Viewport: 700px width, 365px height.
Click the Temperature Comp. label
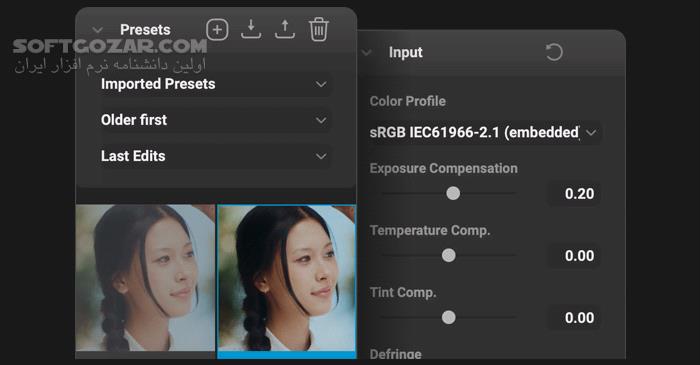[430, 230]
